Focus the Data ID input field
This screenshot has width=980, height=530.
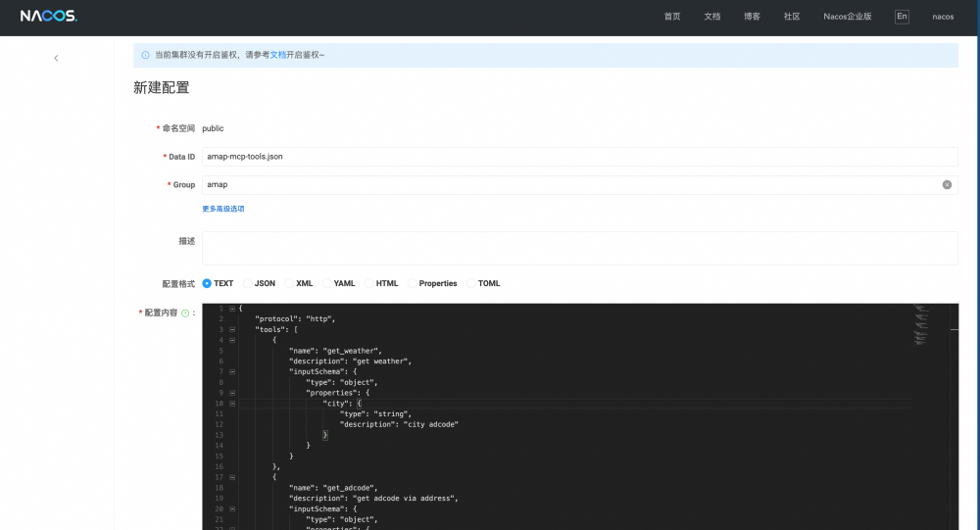[x=579, y=156]
